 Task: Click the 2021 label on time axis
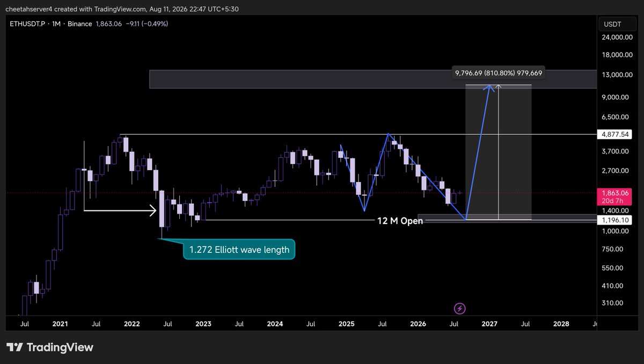(x=60, y=324)
